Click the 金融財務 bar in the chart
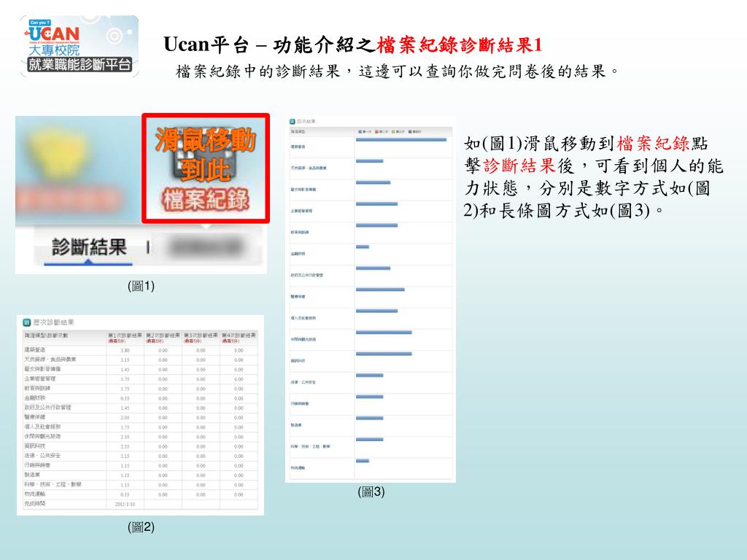This screenshot has width=747, height=560. pos(363,246)
